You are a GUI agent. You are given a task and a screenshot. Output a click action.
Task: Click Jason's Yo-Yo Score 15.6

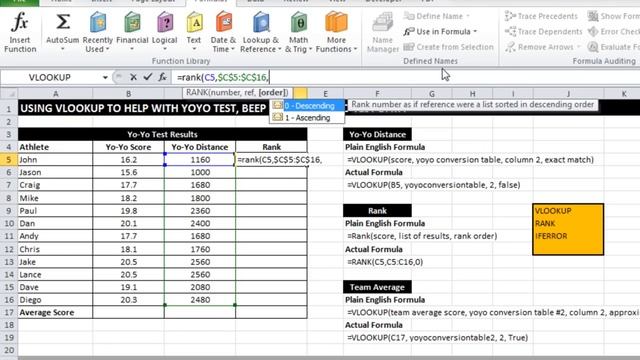pyautogui.click(x=128, y=172)
